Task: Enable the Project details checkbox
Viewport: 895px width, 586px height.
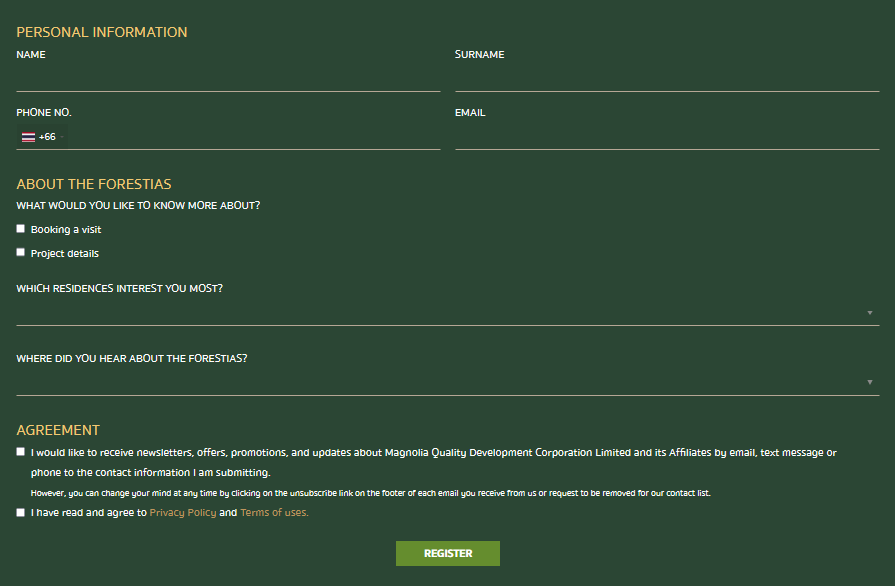Action: [x=21, y=252]
